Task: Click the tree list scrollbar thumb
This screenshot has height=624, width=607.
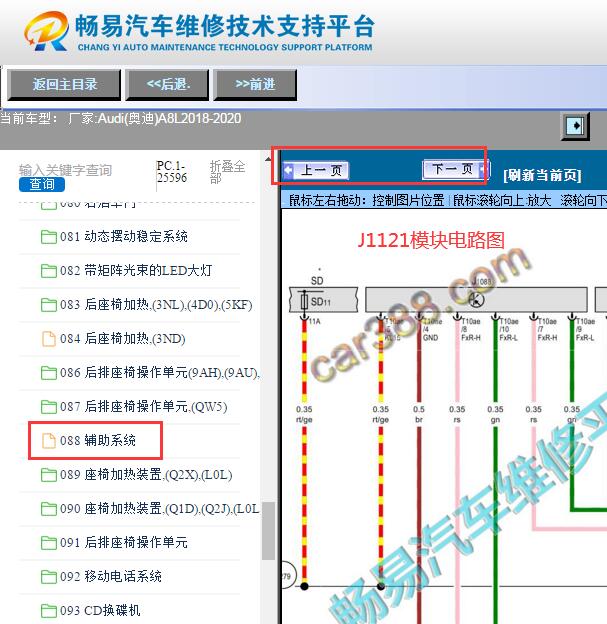Action: pos(268,531)
